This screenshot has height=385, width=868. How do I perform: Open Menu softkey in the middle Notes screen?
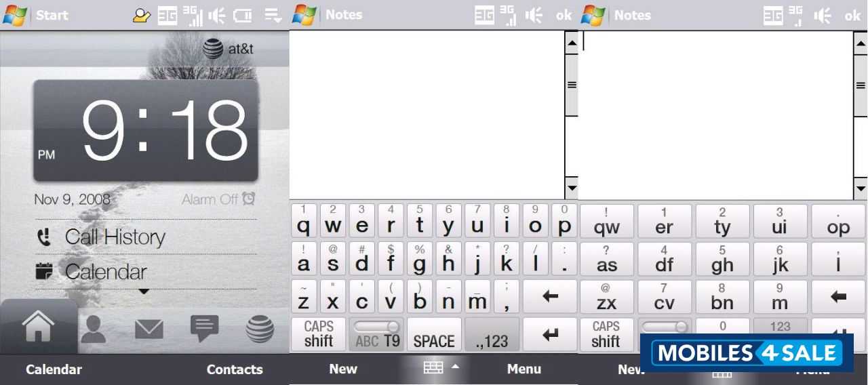coord(524,369)
